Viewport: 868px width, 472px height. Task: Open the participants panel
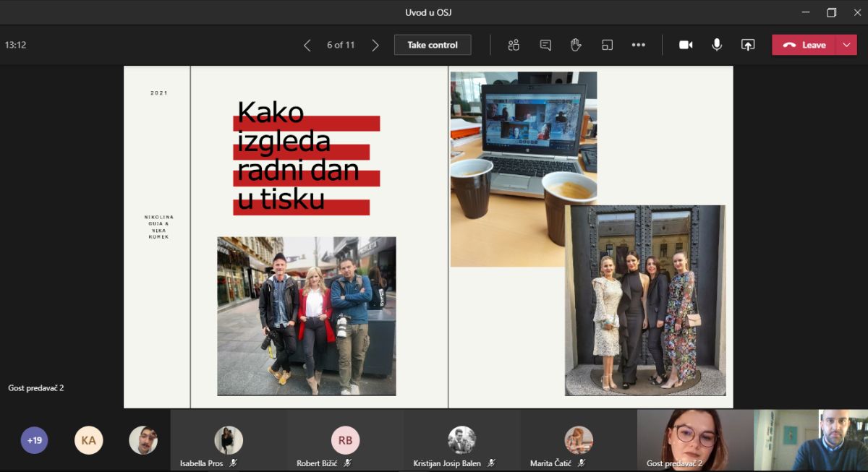click(x=514, y=45)
